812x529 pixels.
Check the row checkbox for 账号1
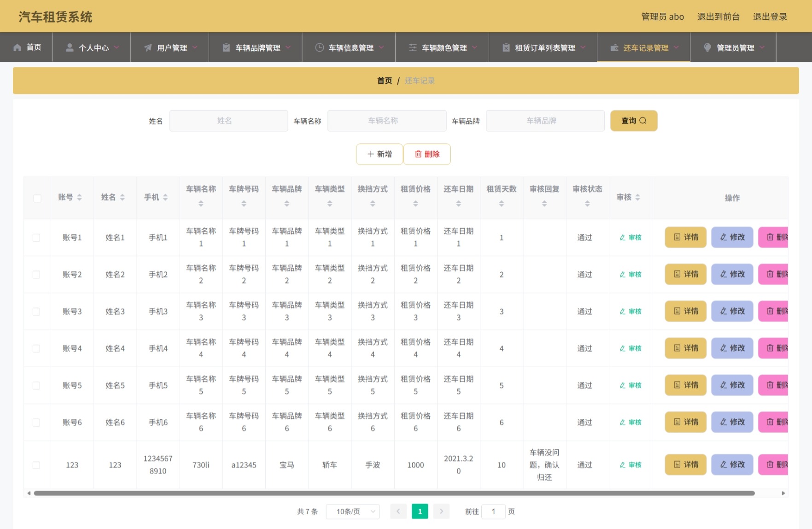[x=36, y=238]
